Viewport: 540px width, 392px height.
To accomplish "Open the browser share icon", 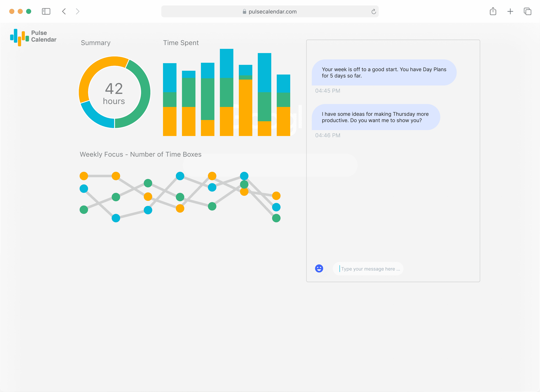I will point(493,11).
